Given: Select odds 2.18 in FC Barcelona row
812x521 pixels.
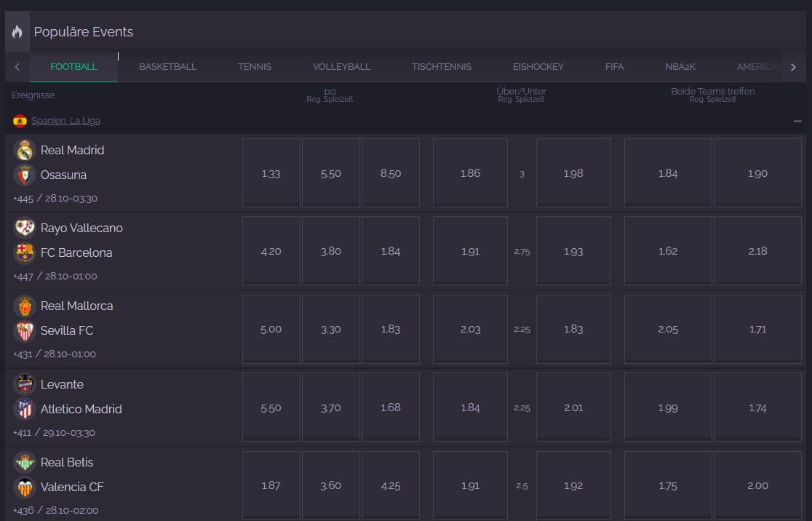Looking at the screenshot, I should [x=757, y=250].
